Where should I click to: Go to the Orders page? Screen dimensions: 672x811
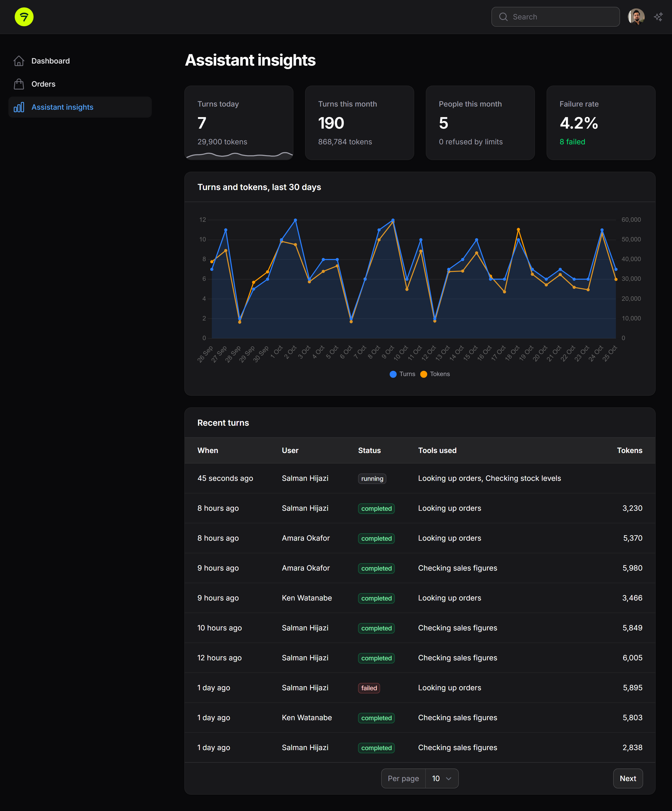(80, 84)
